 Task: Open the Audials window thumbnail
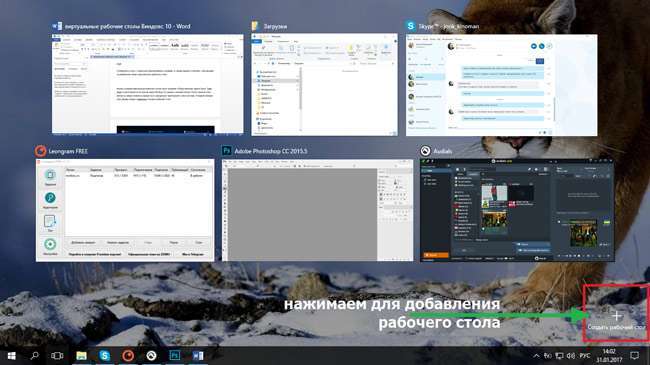(x=517, y=210)
